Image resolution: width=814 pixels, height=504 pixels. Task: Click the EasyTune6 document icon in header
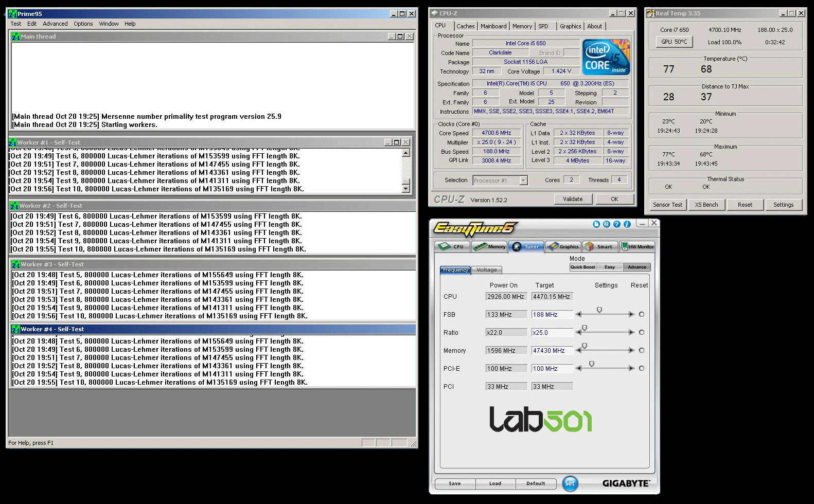click(596, 224)
